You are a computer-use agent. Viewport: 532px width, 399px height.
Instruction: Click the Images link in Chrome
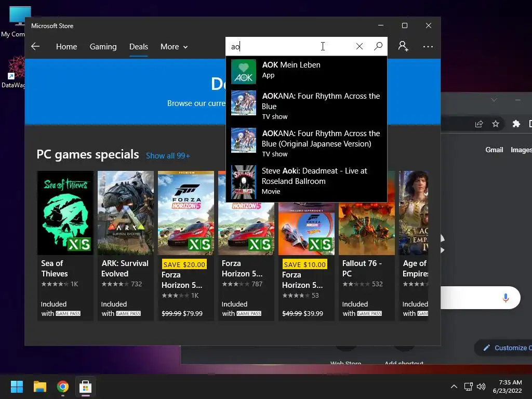tap(521, 150)
